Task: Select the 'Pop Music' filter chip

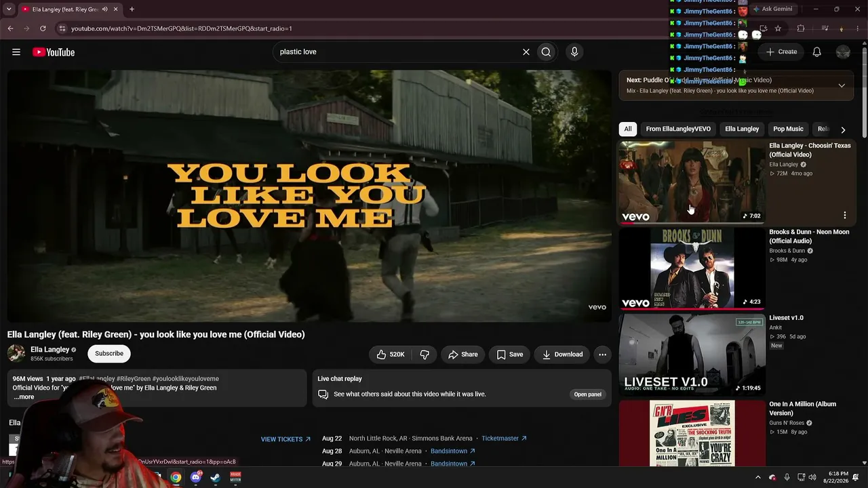Action: click(788, 129)
